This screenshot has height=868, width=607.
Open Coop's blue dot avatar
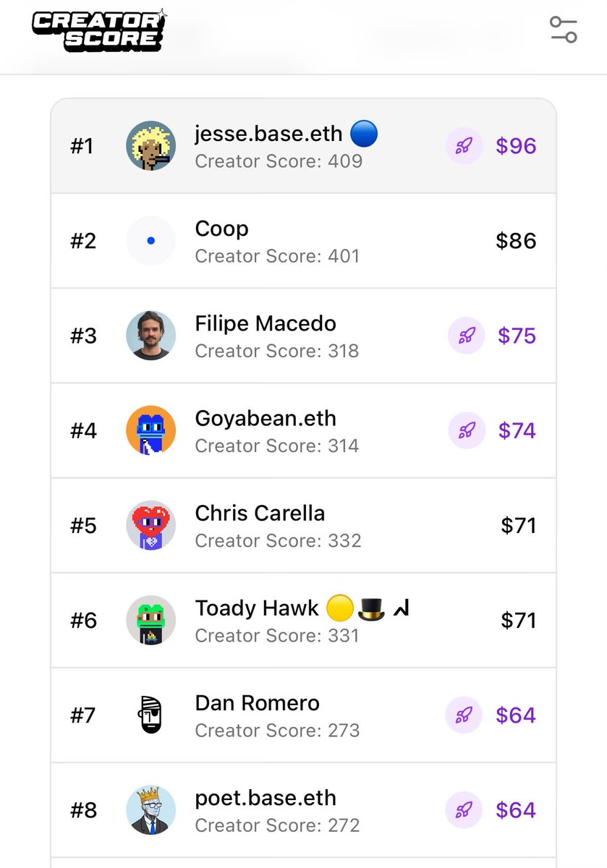(x=150, y=241)
